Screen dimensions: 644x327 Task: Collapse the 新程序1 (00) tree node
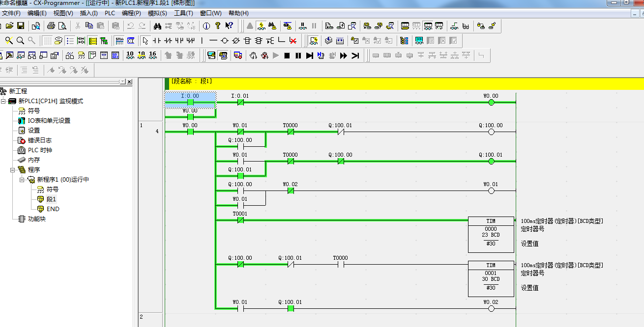coord(22,180)
